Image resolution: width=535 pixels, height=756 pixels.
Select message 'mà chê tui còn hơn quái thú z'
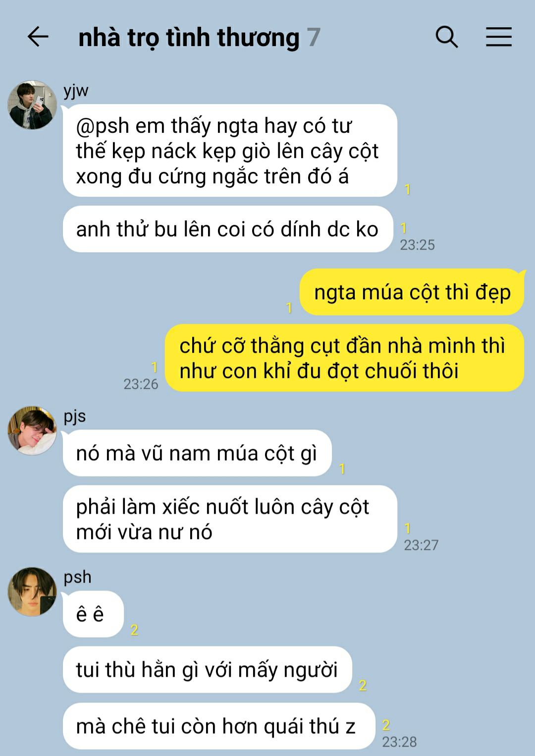coord(218,726)
